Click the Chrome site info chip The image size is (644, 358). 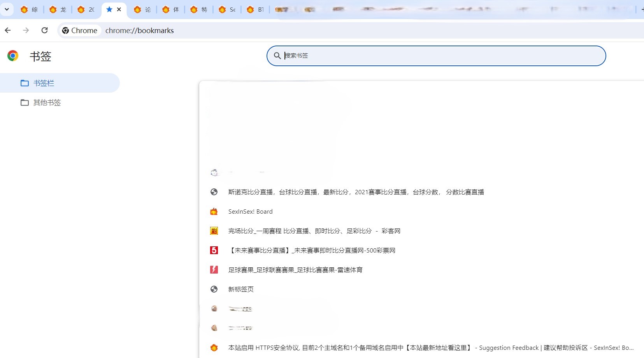click(x=80, y=30)
